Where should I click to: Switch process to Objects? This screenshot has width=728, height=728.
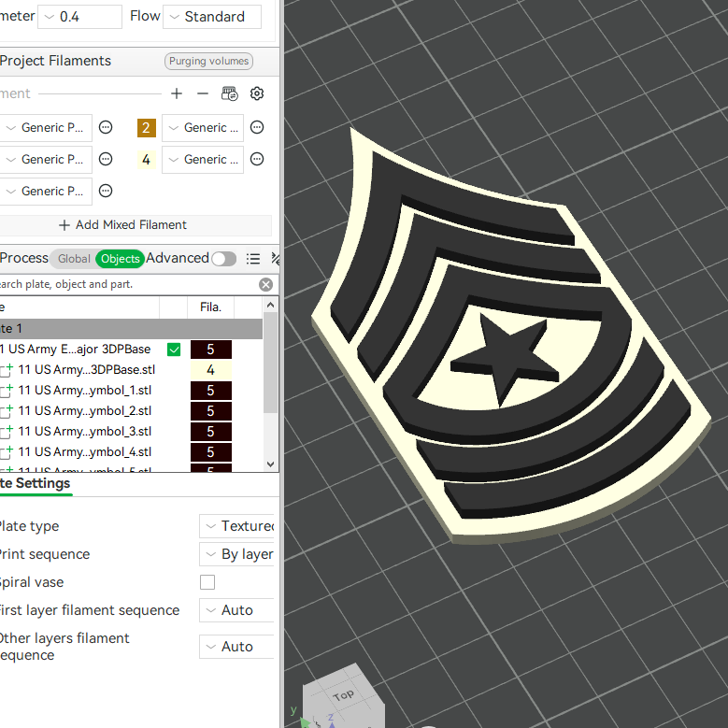pos(121,259)
